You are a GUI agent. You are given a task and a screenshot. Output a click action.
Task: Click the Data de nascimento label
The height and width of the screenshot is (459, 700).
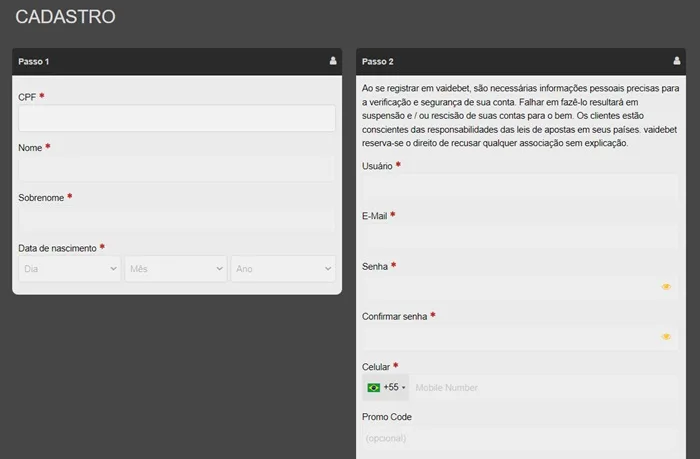pyautogui.click(x=57, y=248)
